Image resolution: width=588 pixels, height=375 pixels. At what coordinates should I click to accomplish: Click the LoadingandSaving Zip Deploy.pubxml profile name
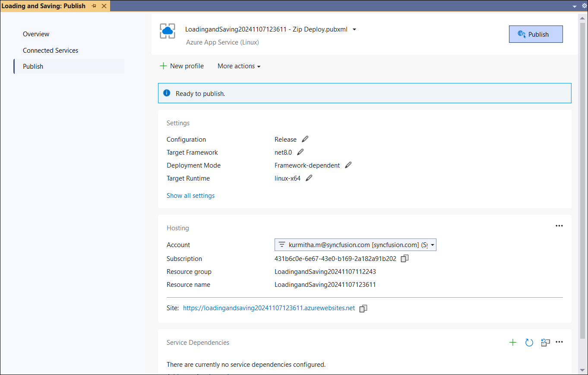click(x=266, y=29)
